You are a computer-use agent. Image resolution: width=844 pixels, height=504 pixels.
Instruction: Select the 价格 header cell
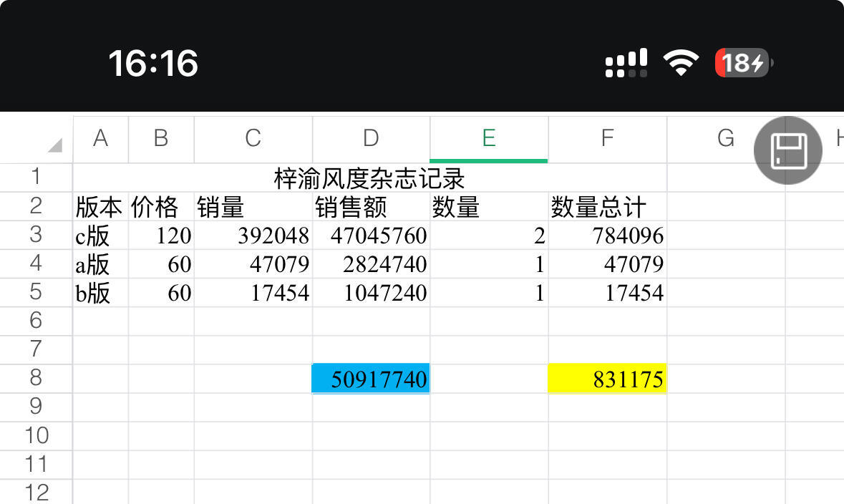(161, 206)
